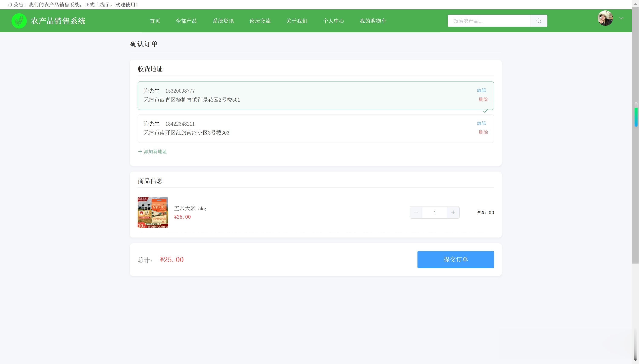Click the plus icon beside 添加新地址
This screenshot has width=639, height=364.
(140, 152)
